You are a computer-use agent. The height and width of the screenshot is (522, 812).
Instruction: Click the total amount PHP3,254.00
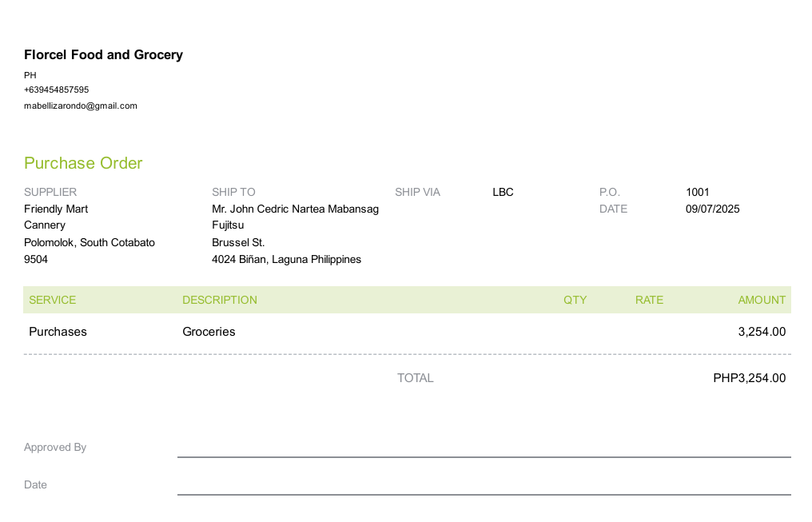[749, 378]
